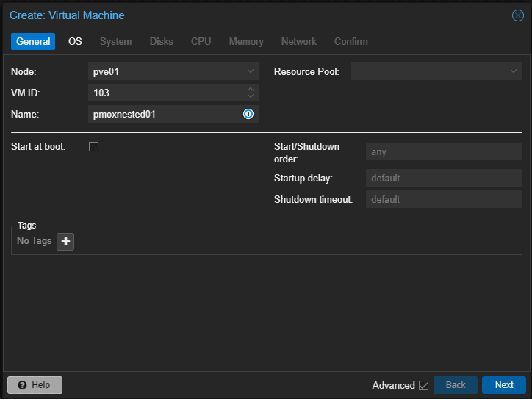Click the add tag plus icon
Screen dimensions: 532x399
point(65,241)
